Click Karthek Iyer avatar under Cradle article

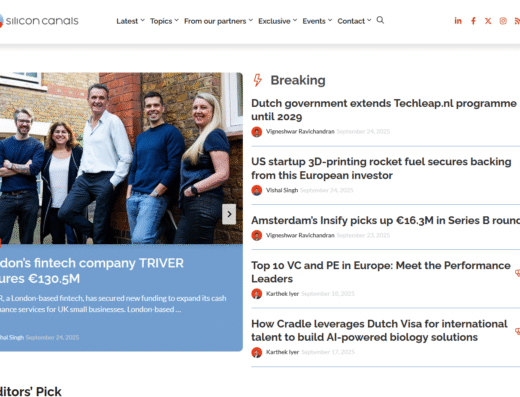tap(257, 352)
